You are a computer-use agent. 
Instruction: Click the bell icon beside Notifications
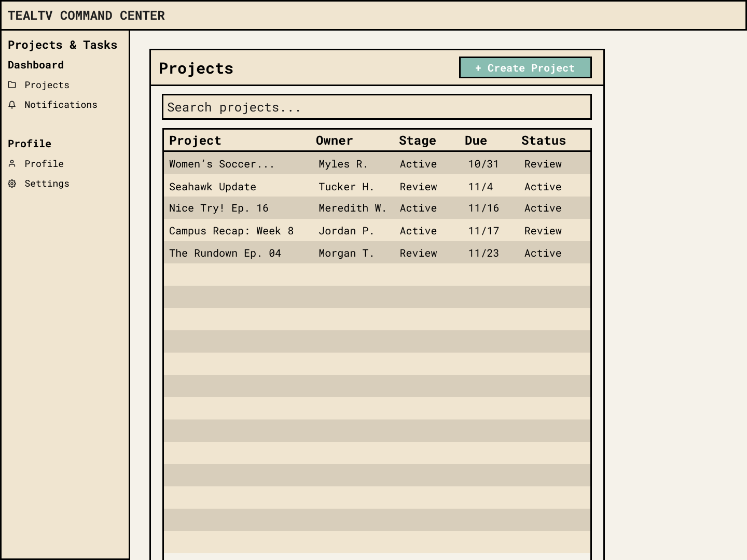click(x=12, y=105)
